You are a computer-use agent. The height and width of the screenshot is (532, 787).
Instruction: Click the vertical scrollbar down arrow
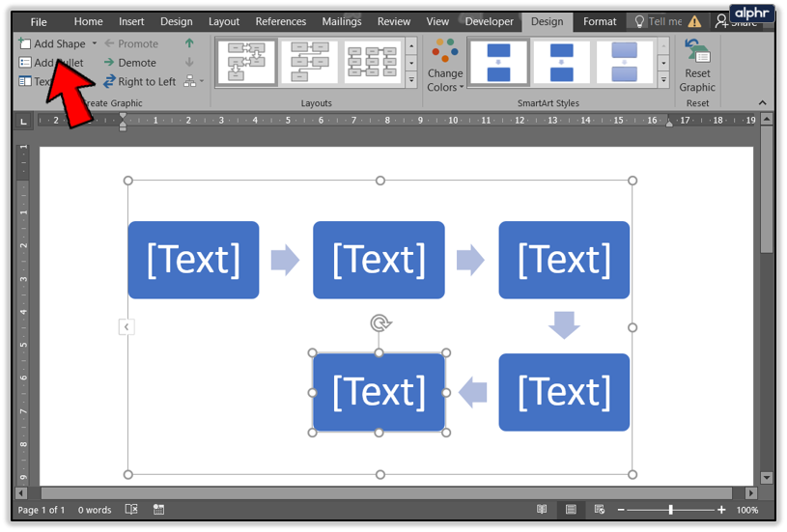766,477
